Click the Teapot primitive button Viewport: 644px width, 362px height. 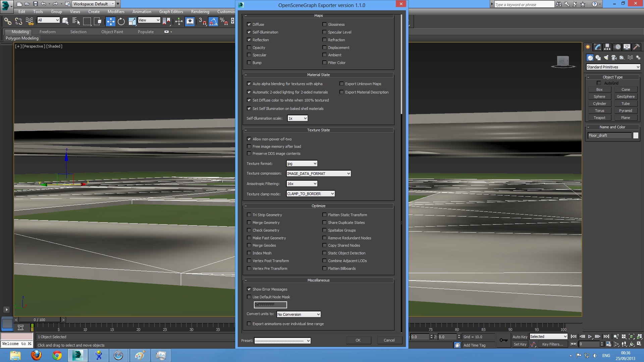[599, 118]
